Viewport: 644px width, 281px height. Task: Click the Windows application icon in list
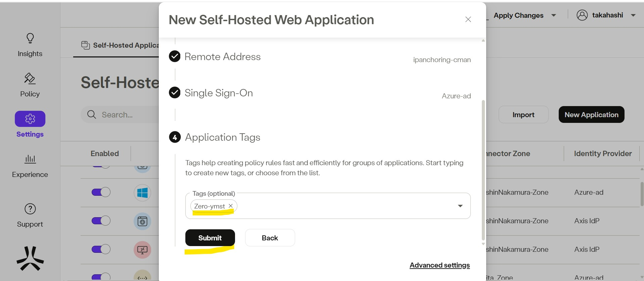point(142,193)
